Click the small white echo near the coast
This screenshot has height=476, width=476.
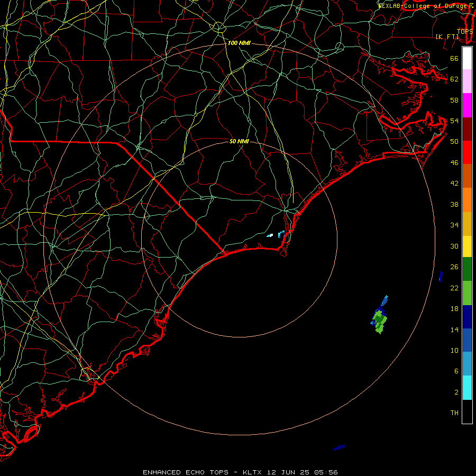point(270,235)
